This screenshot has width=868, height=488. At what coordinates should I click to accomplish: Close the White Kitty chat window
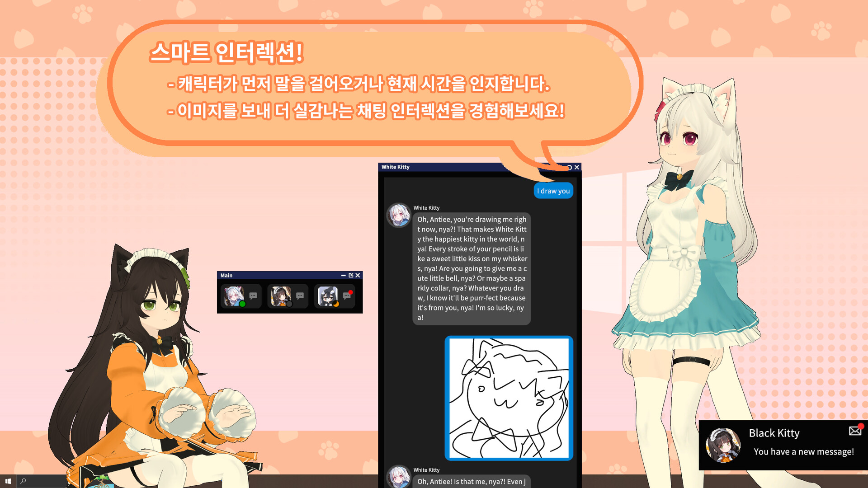[x=577, y=167]
